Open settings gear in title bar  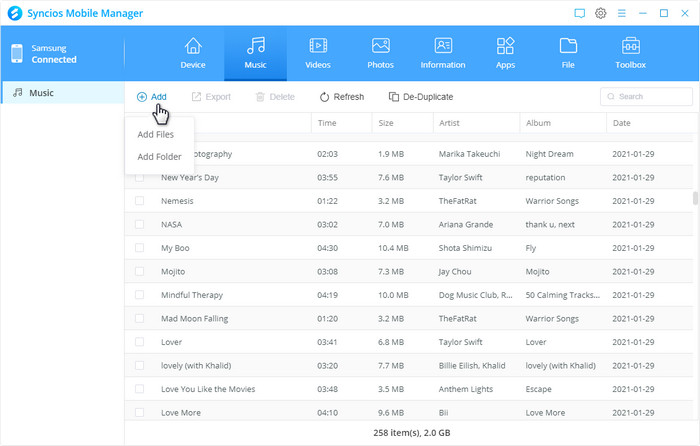click(x=600, y=13)
